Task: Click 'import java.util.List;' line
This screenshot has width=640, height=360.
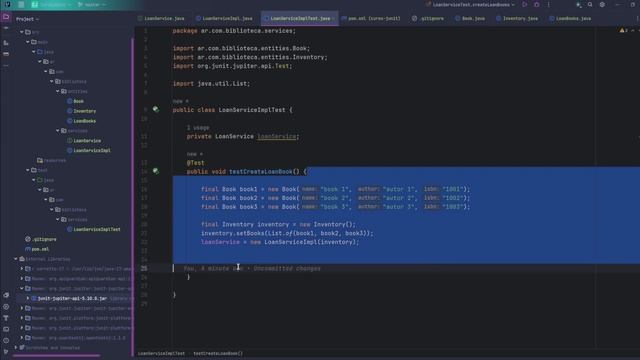Action: (211, 83)
